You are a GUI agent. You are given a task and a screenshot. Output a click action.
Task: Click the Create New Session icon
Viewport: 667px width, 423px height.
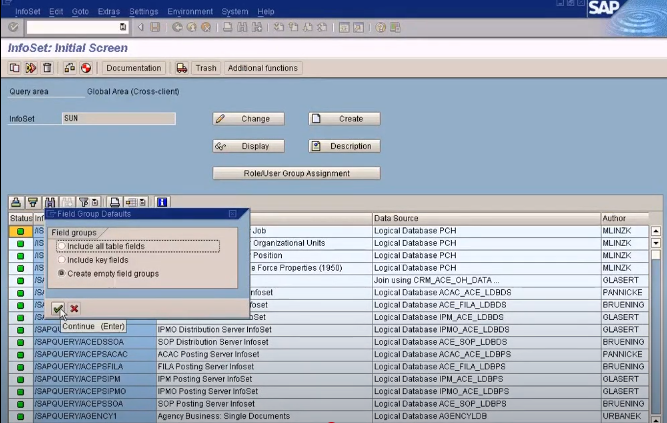(x=344, y=28)
